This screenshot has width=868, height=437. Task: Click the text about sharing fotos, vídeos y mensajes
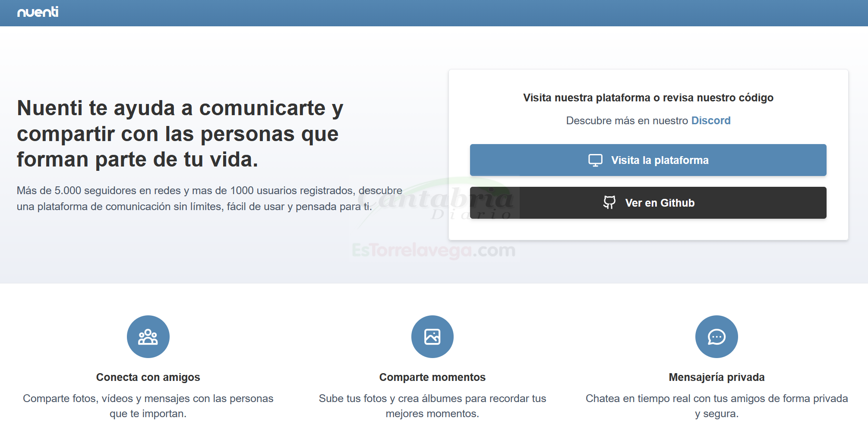point(148,406)
